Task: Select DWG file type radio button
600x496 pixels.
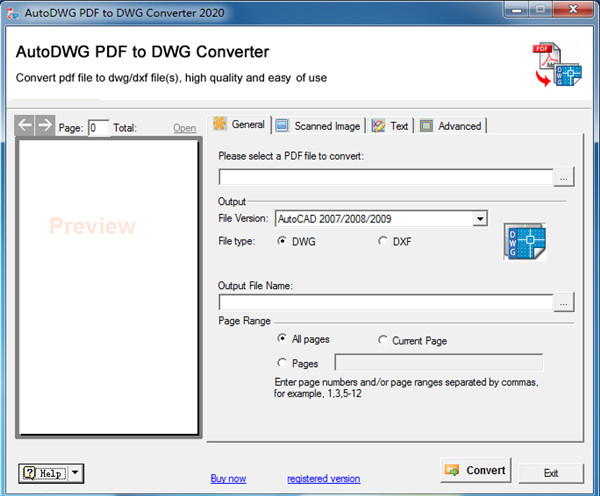Action: 282,241
